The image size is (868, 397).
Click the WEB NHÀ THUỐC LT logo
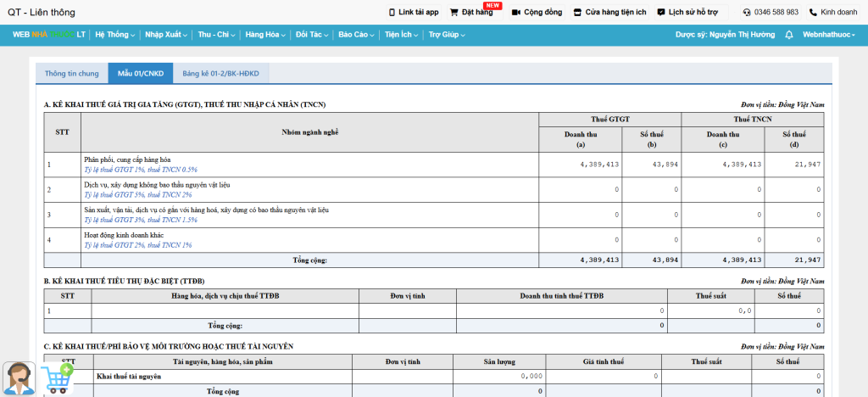(x=48, y=35)
